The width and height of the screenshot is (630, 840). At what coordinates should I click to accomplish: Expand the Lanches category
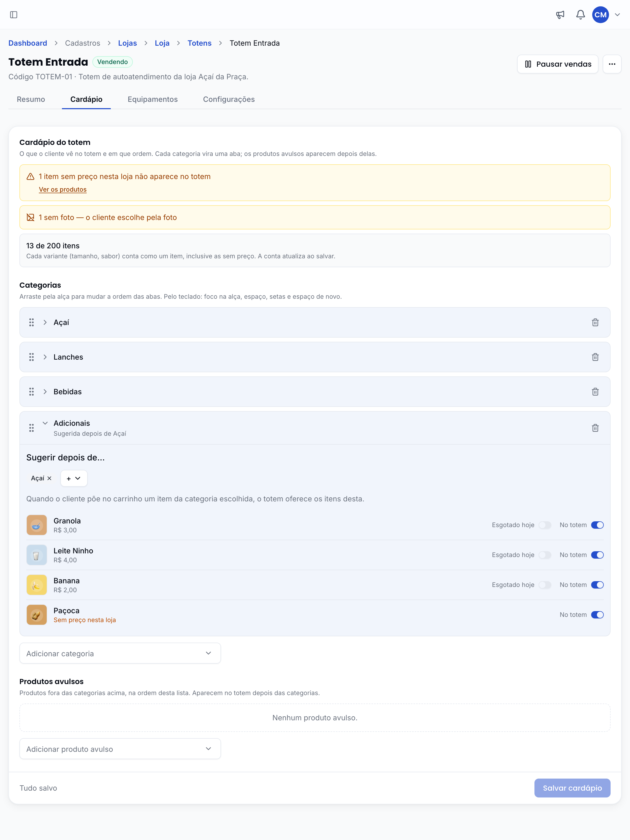(45, 357)
